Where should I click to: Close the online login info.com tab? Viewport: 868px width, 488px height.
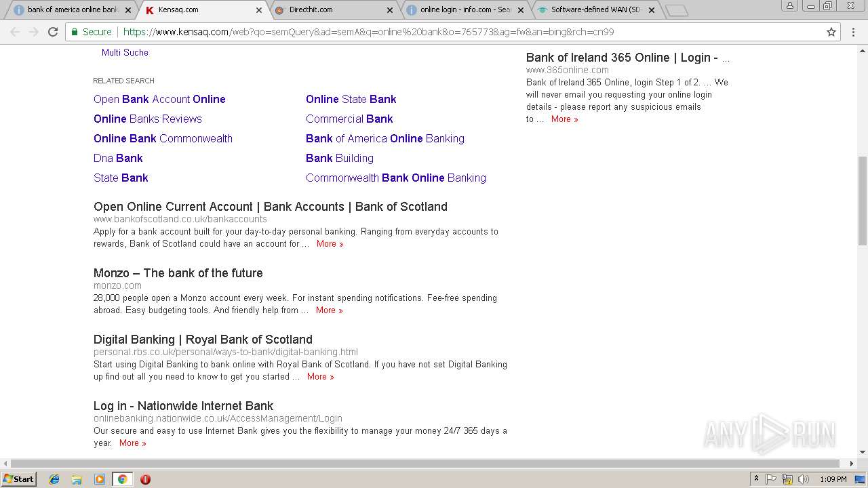[x=521, y=10]
